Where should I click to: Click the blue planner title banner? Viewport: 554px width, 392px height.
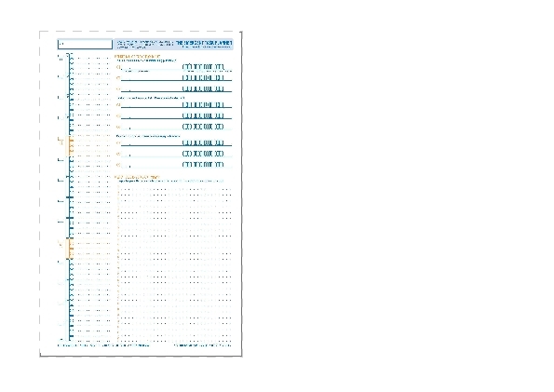click(x=173, y=44)
